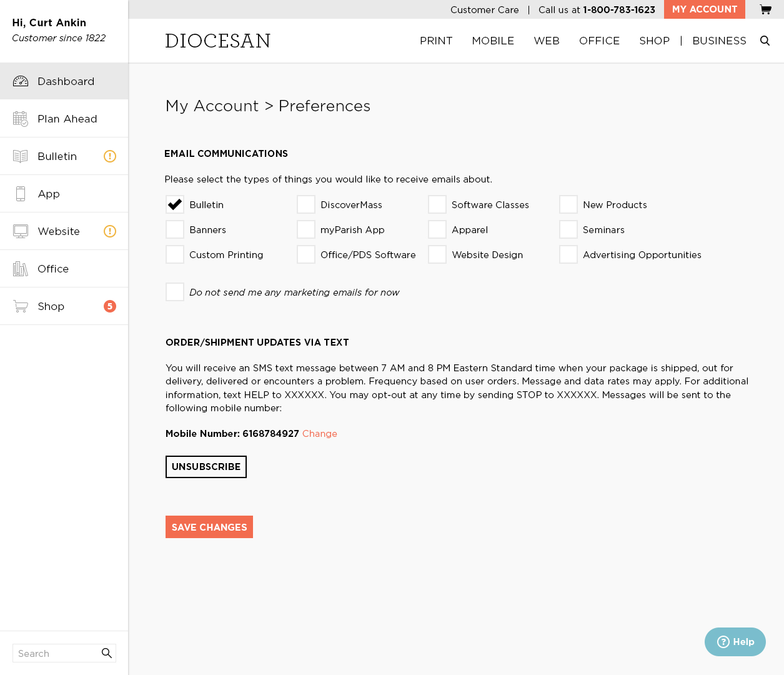
Task: Click the search magnifier in top navigation
Action: [x=765, y=41]
